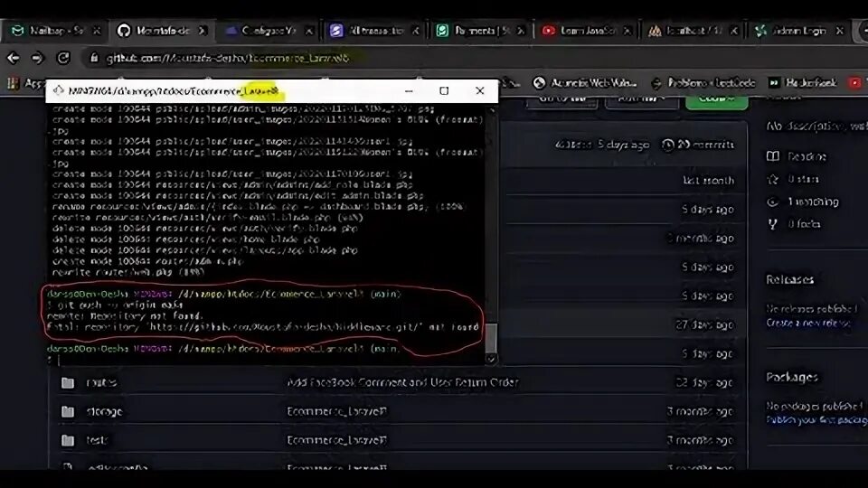868x488 pixels.
Task: Open the Problems - LeetCode bookmark
Action: [x=703, y=83]
